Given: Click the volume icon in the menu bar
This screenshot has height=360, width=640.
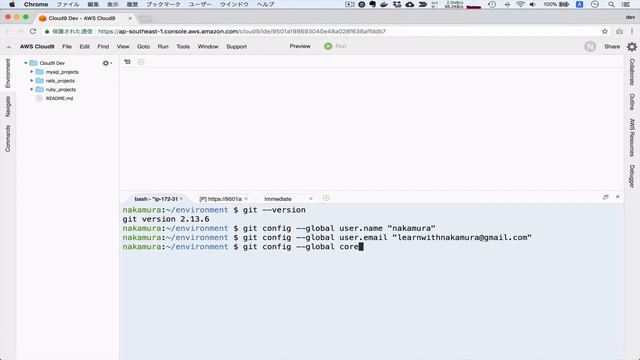Looking at the screenshot, I should click(533, 4).
